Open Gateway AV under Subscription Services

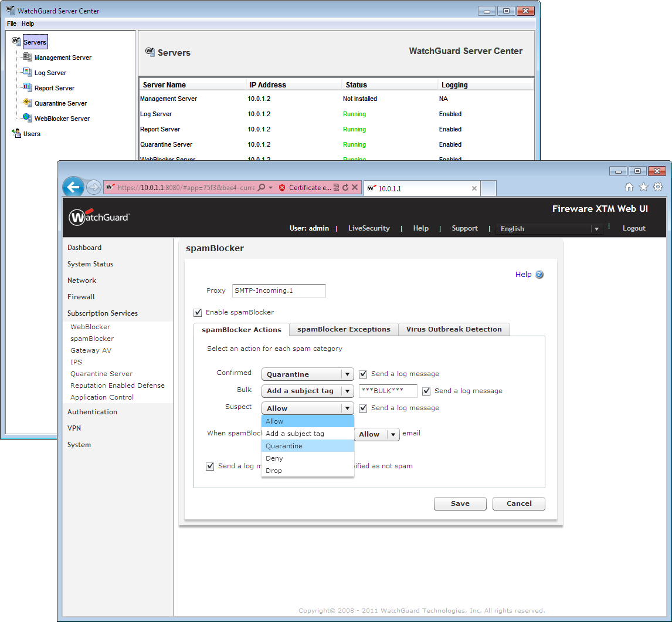pyautogui.click(x=91, y=350)
